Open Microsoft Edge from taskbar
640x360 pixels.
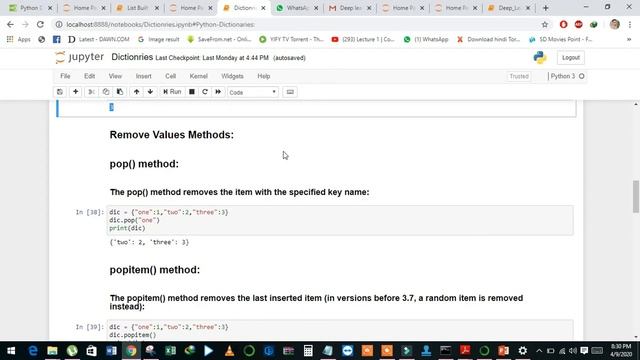pos(33,351)
